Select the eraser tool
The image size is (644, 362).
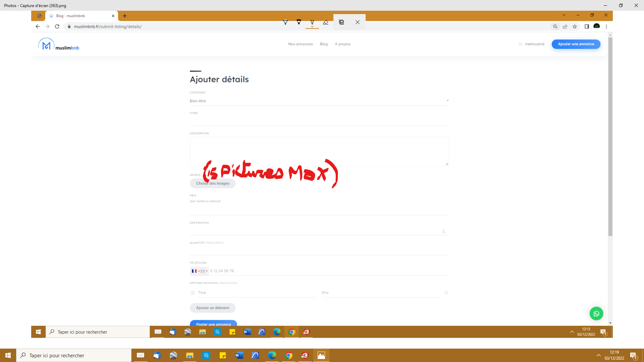(326, 22)
